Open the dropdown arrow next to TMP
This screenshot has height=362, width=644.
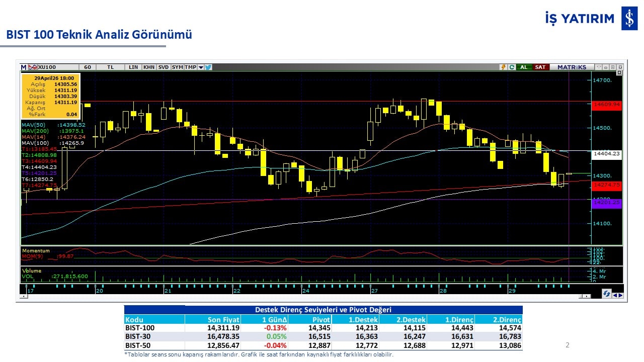coord(201,67)
